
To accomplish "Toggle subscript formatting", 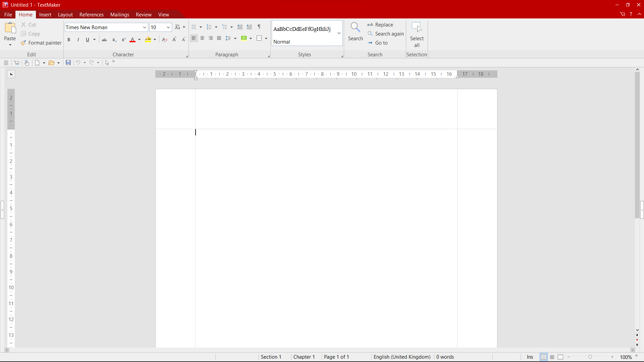I will [114, 39].
